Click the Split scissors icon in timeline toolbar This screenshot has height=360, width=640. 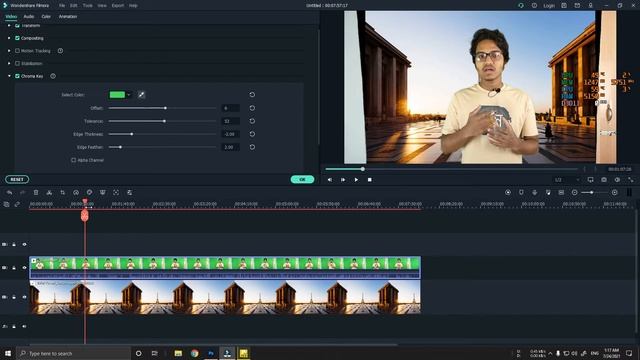pos(49,192)
